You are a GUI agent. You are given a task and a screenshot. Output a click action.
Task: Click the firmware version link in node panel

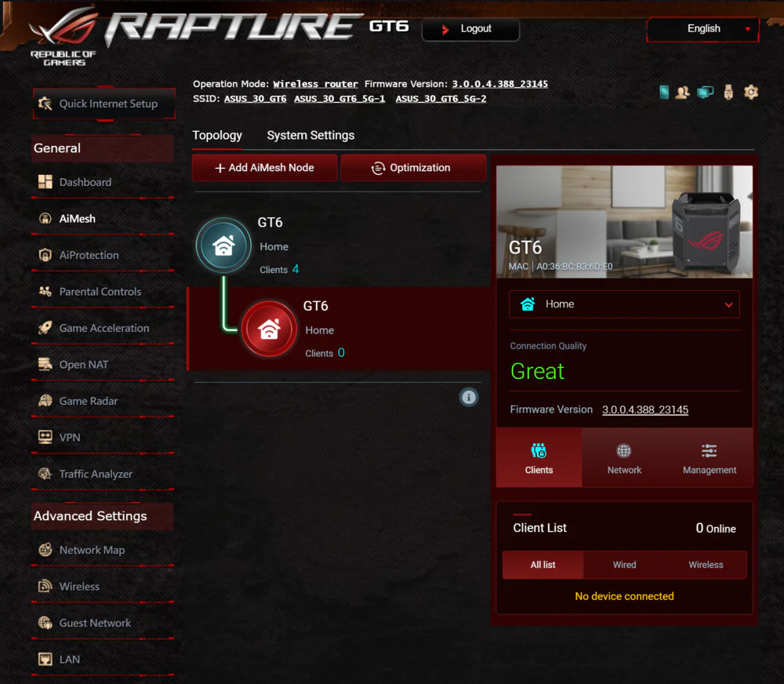point(645,409)
